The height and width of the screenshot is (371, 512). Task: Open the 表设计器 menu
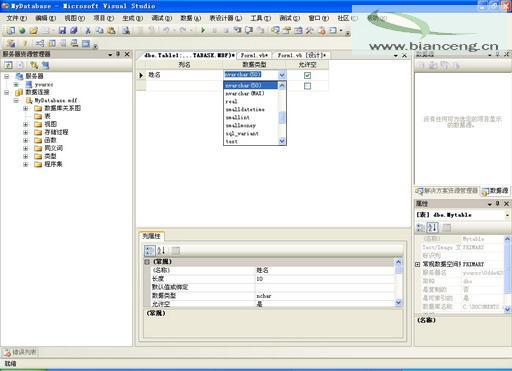[225, 18]
